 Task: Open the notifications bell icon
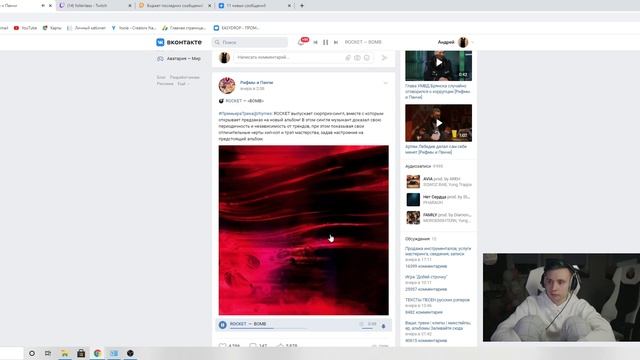pyautogui.click(x=301, y=42)
